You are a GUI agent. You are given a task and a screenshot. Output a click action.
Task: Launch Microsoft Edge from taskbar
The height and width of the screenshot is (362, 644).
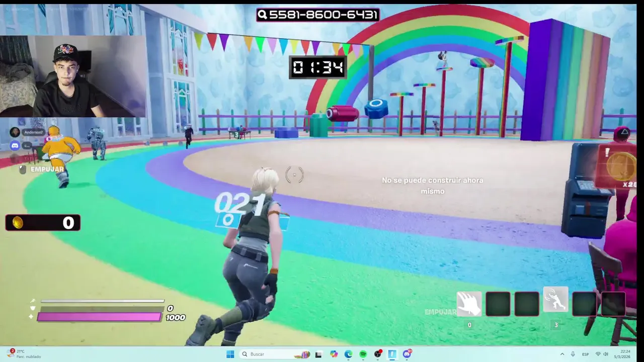coord(348,354)
